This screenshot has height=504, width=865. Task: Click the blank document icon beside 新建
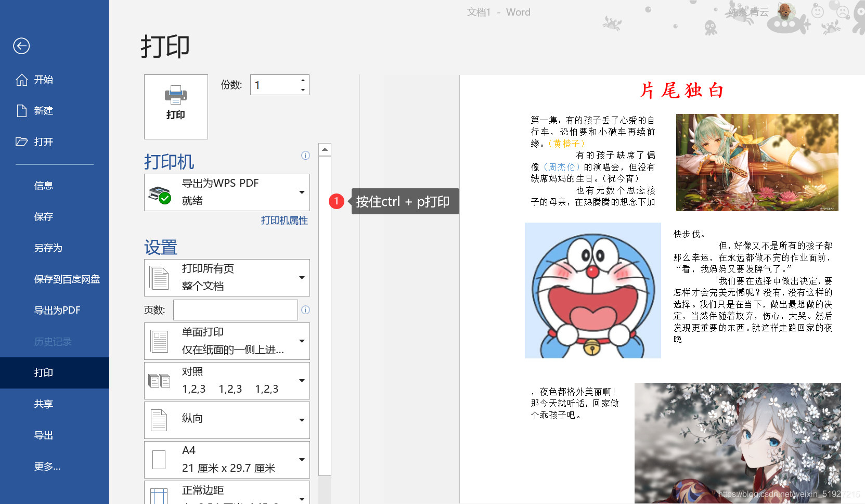(x=22, y=111)
